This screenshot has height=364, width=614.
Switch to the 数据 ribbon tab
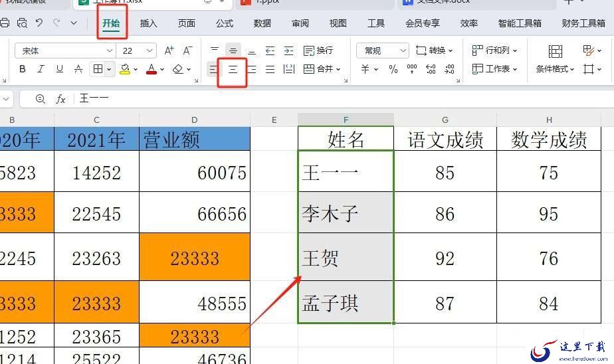tap(262, 23)
